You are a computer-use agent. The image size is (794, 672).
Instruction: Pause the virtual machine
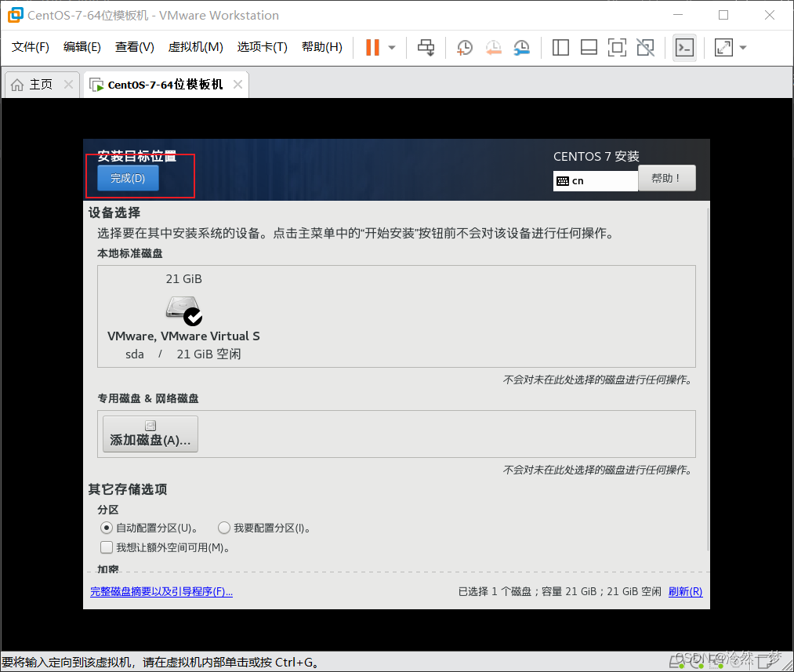click(x=372, y=48)
